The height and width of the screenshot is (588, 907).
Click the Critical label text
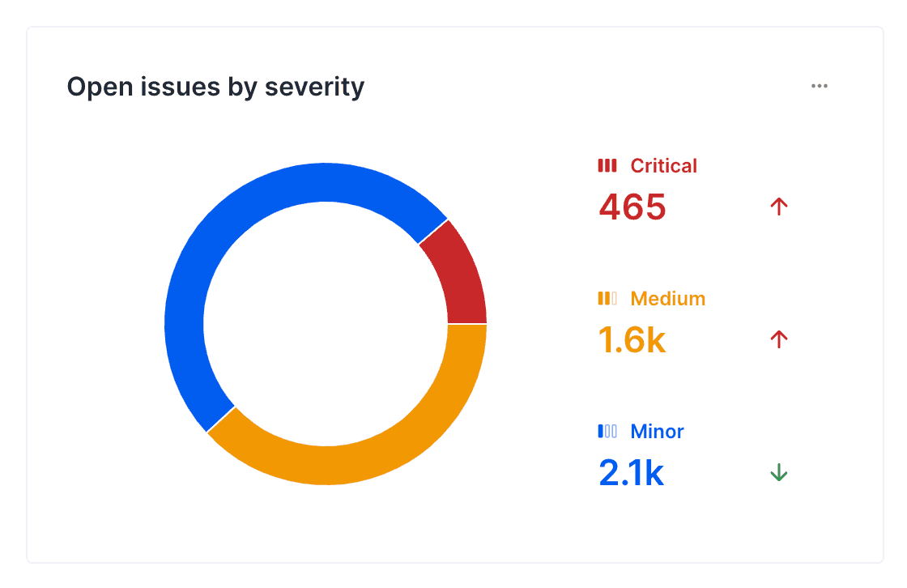pyautogui.click(x=663, y=165)
